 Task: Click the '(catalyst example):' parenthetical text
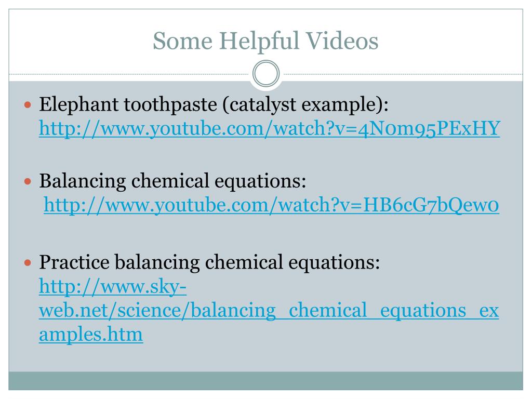pyautogui.click(x=305, y=104)
